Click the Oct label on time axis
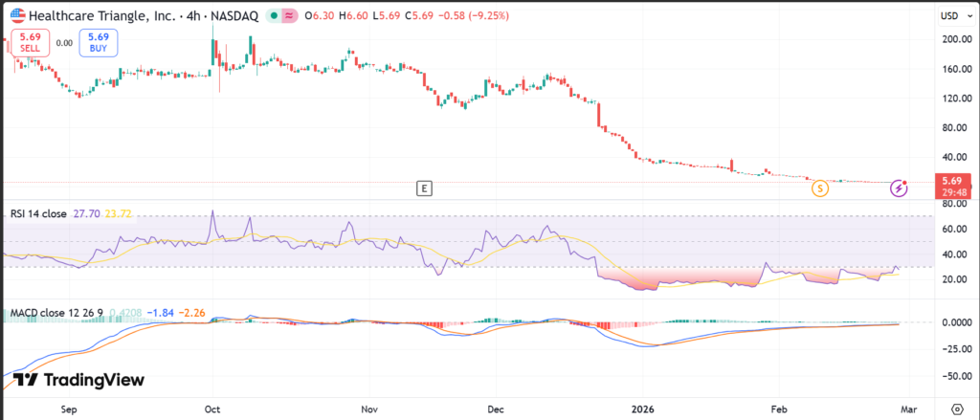980x420 pixels. coord(212,407)
